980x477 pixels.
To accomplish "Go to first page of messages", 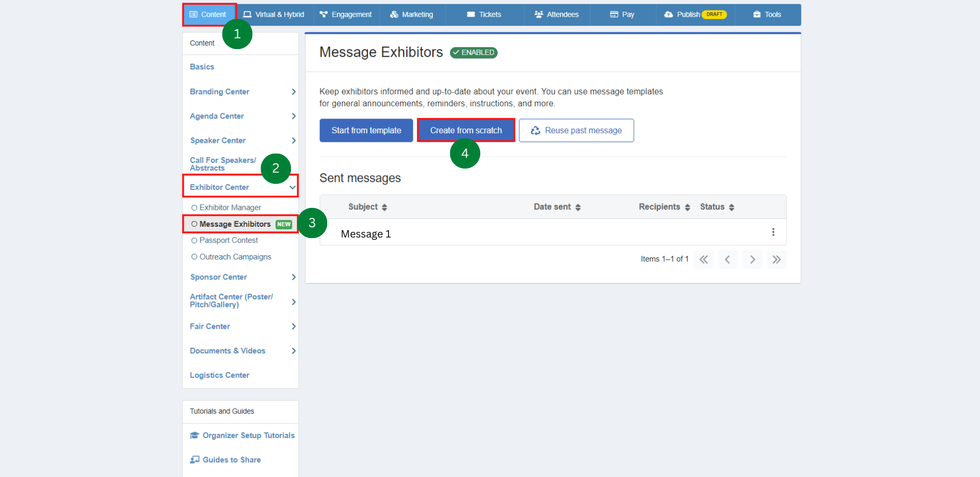I will click(704, 259).
